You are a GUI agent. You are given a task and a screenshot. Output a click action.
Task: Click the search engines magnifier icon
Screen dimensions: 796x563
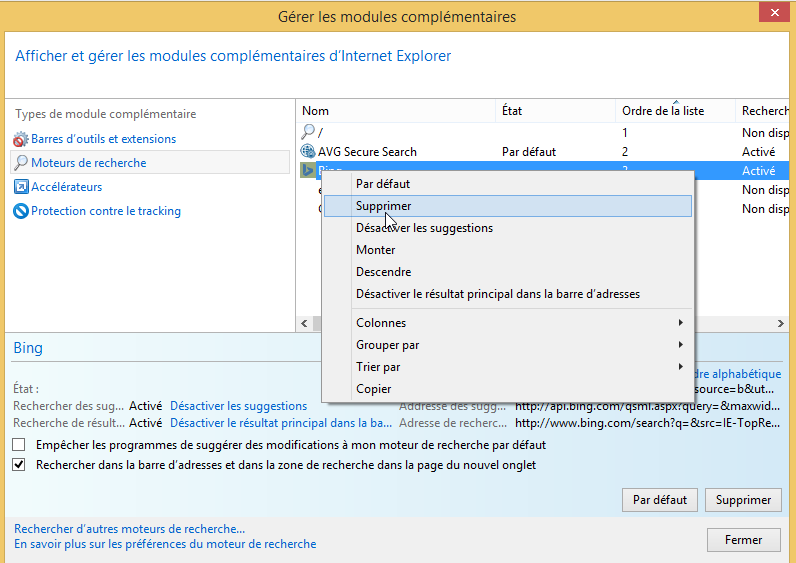coord(21,163)
